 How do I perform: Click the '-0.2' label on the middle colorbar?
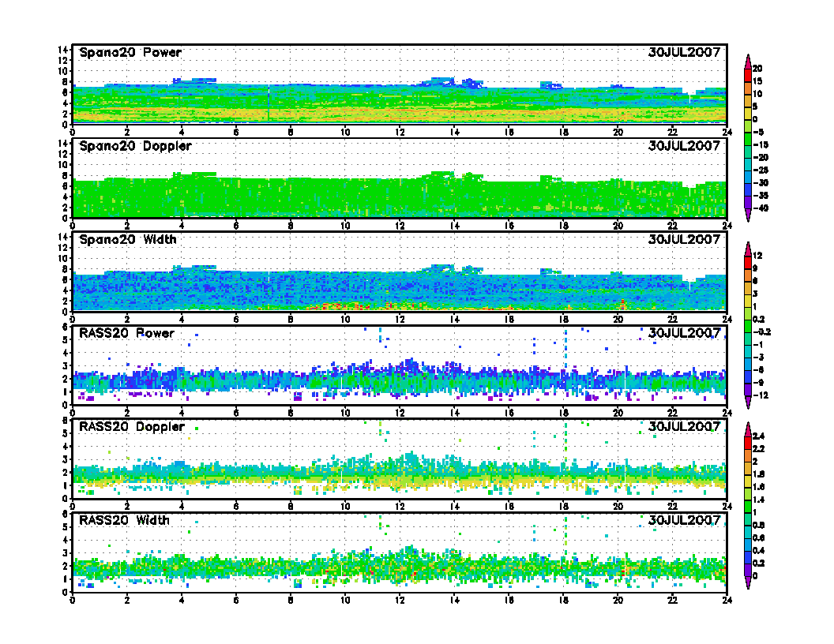(x=761, y=332)
